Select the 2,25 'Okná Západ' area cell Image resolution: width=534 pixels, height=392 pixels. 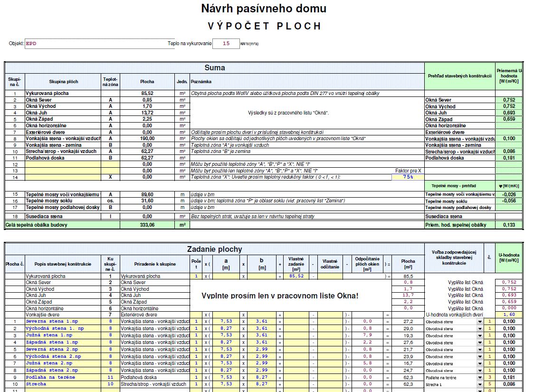(x=147, y=119)
